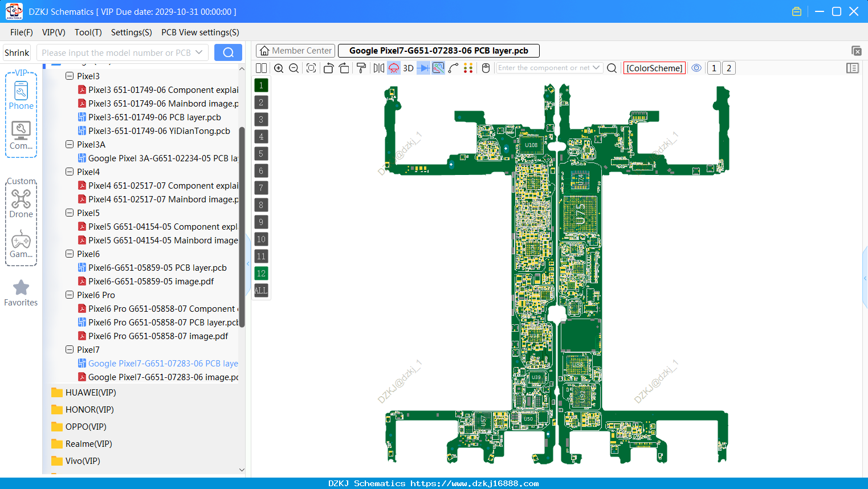Toggle the red highlight mode icon

point(394,68)
